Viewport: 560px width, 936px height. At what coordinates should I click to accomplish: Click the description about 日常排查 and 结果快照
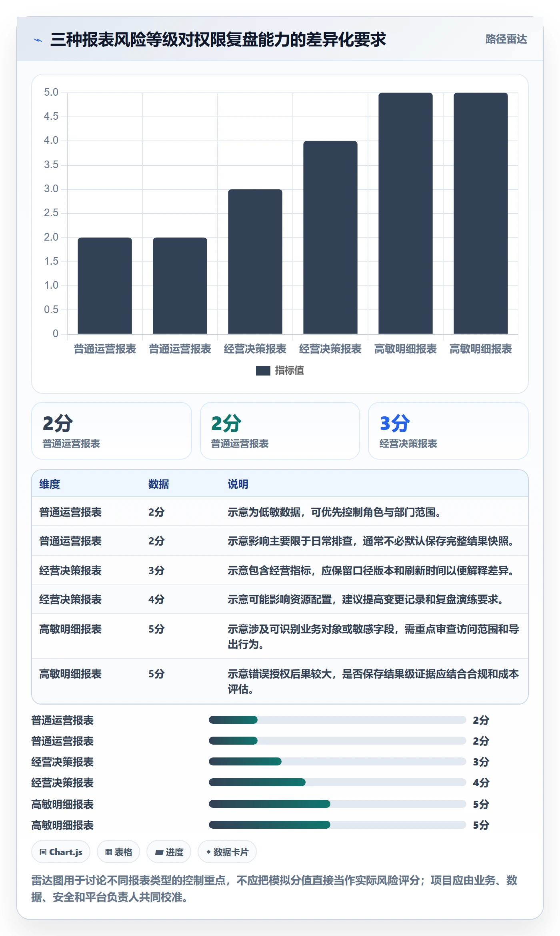pos(371,541)
